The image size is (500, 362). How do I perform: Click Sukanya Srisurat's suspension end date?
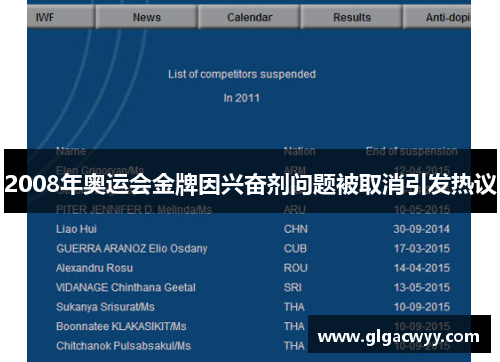[x=422, y=307]
